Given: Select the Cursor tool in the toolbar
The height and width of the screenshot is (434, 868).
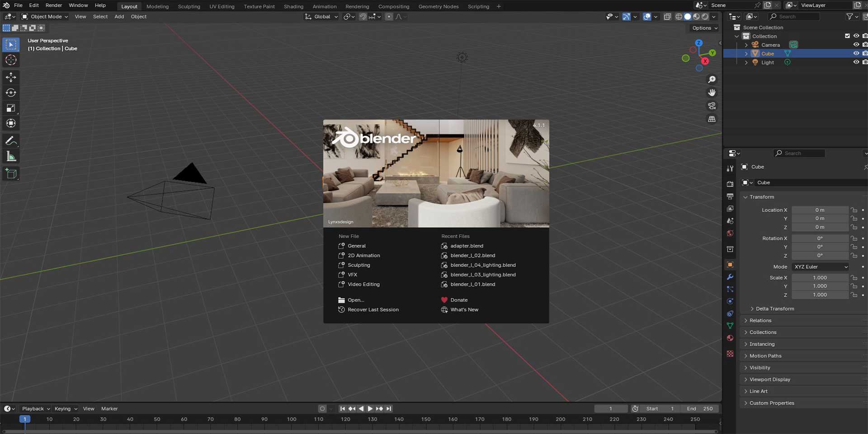Looking at the screenshot, I should (x=11, y=60).
